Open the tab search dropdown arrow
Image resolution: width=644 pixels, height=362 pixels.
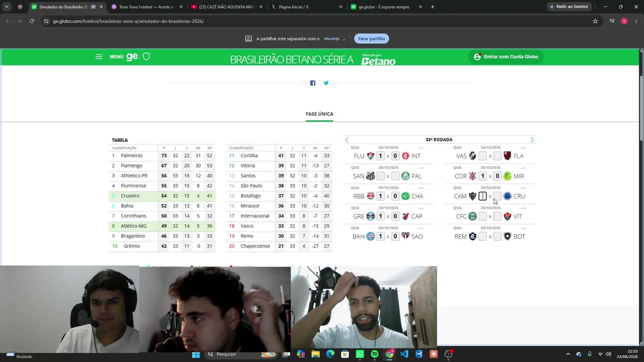7,7
